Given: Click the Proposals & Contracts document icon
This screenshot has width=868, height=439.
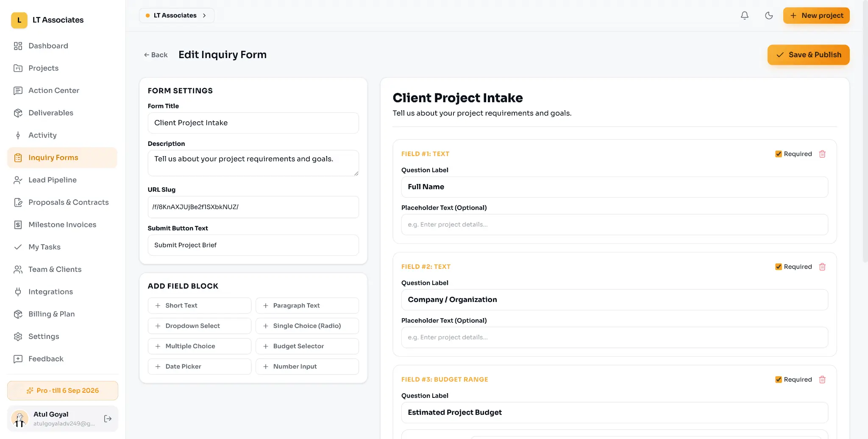Looking at the screenshot, I should [18, 202].
